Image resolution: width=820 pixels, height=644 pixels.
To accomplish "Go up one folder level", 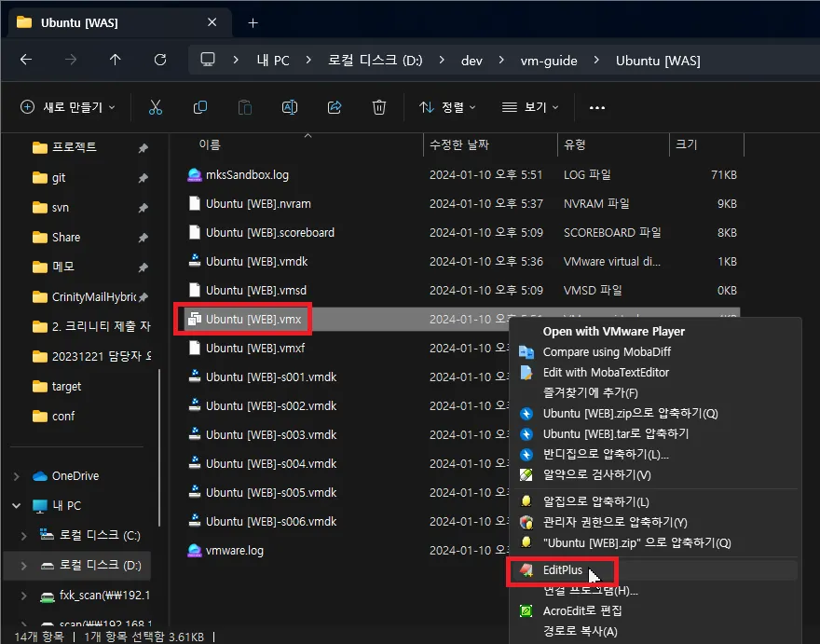I will tap(115, 60).
